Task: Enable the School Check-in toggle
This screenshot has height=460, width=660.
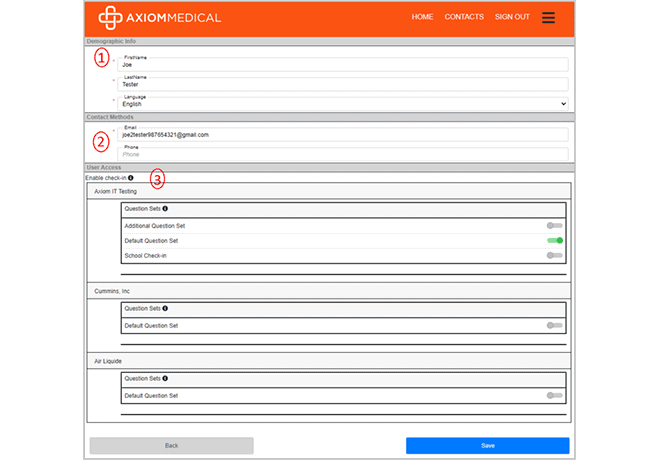Action: point(554,255)
